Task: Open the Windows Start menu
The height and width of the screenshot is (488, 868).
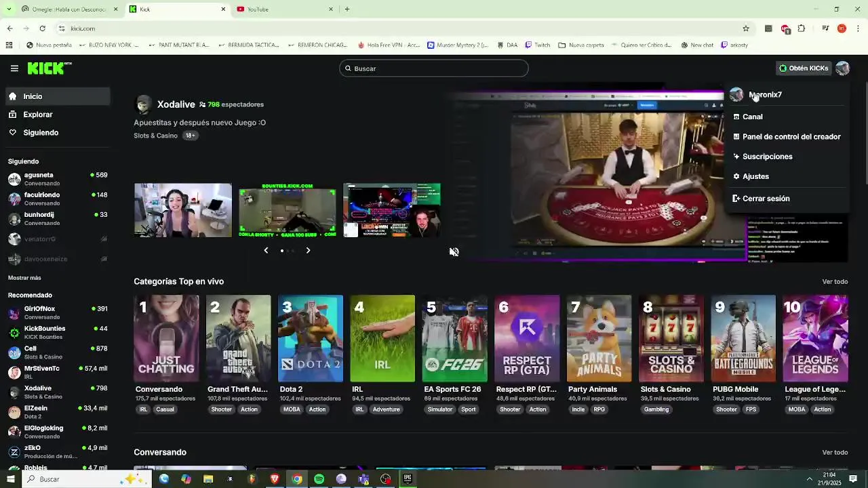Action: [10, 479]
